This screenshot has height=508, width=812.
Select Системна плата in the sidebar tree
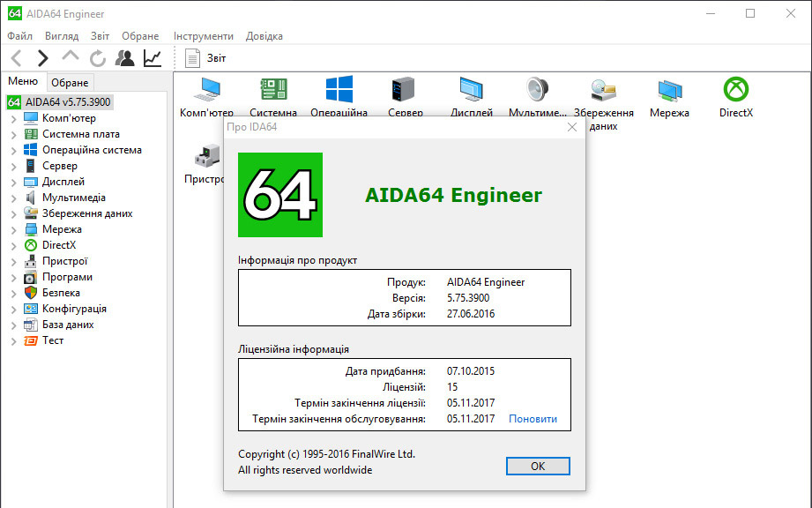coord(81,134)
